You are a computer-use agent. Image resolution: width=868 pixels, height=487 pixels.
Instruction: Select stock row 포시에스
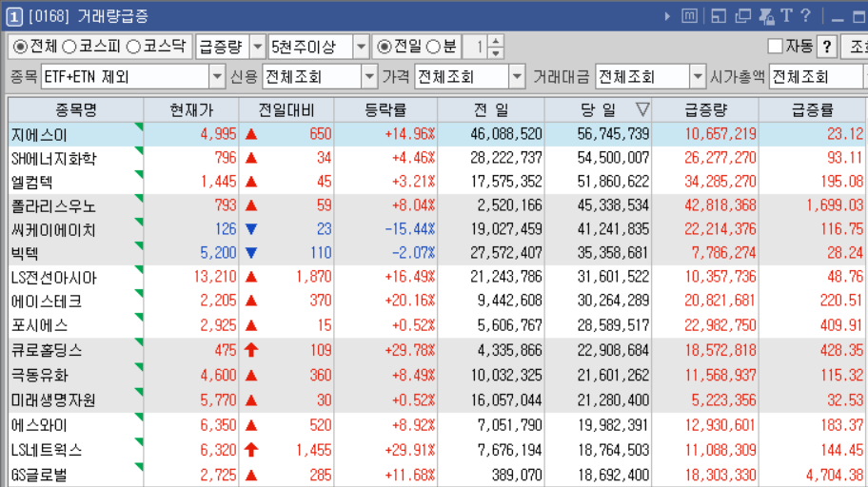coord(437,325)
